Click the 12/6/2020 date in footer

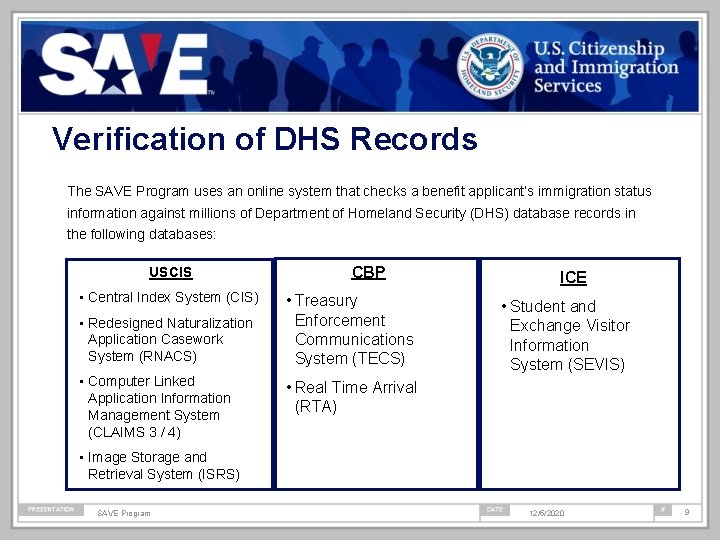[546, 513]
